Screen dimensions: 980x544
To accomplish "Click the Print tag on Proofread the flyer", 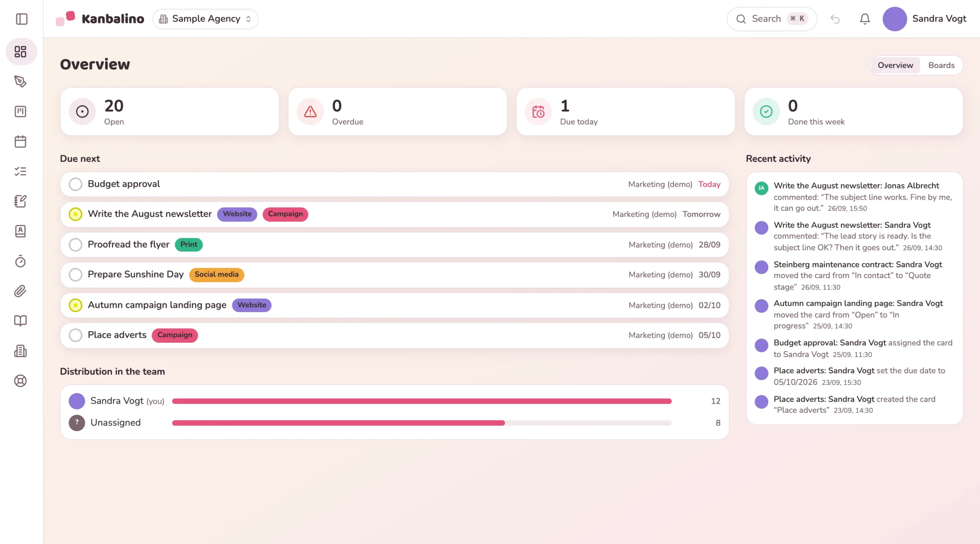I will pos(189,244).
